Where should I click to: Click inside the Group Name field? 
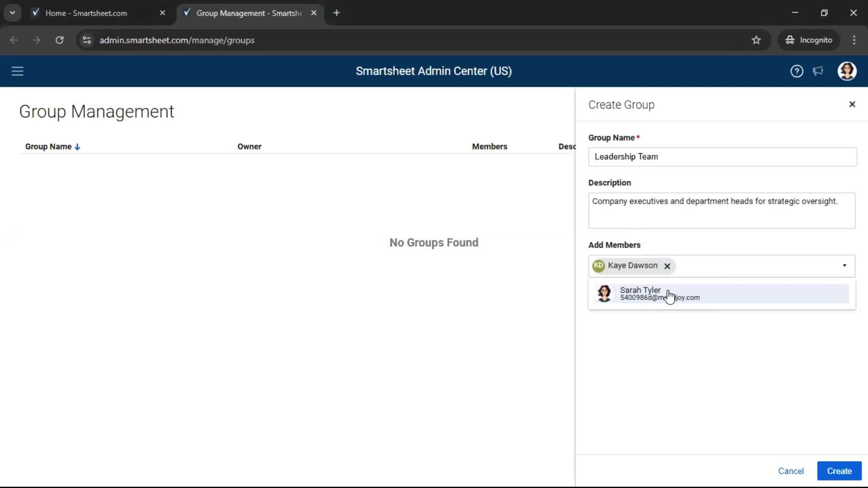pyautogui.click(x=722, y=157)
